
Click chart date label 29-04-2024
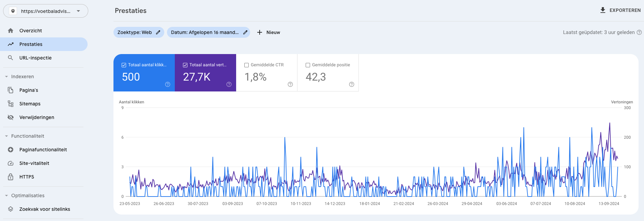[472, 204]
